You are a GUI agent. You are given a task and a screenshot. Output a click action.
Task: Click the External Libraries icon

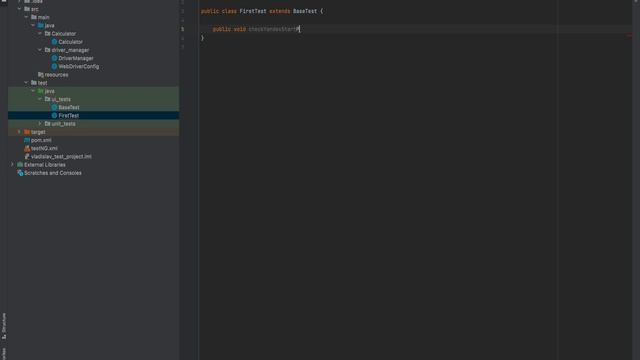[20, 164]
